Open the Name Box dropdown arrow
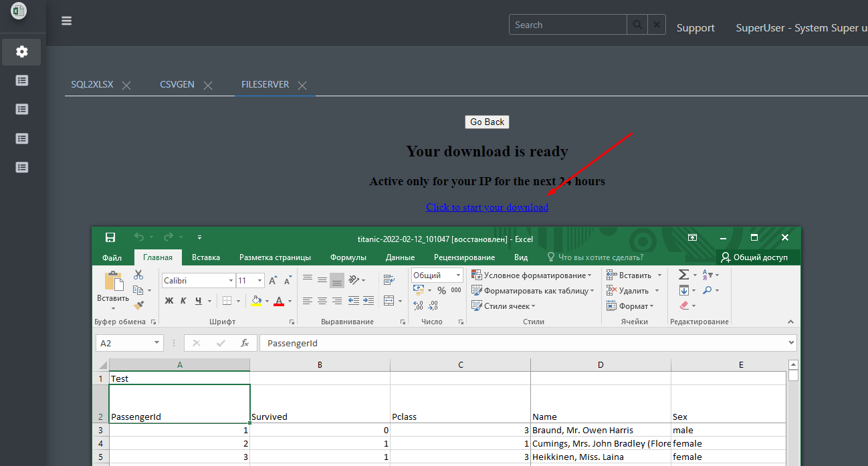868x466 pixels. coord(157,343)
